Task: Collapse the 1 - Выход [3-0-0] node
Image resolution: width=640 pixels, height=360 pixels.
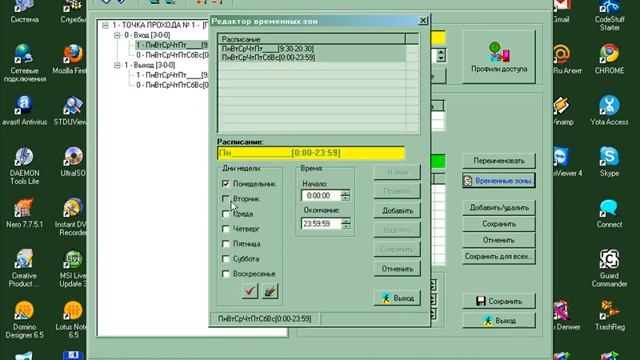Action: click(117, 65)
